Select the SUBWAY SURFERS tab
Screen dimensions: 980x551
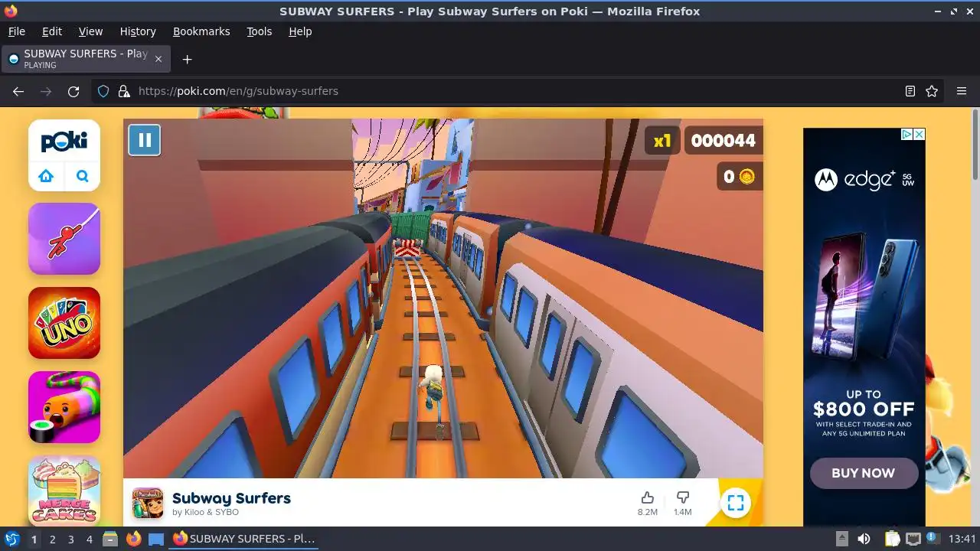pos(86,59)
